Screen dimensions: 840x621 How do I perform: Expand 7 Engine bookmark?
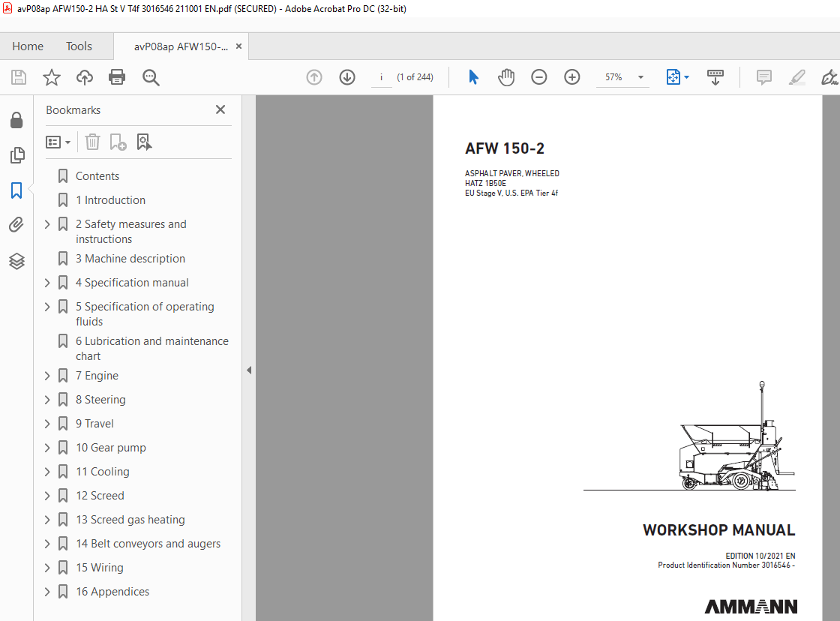[x=47, y=376]
